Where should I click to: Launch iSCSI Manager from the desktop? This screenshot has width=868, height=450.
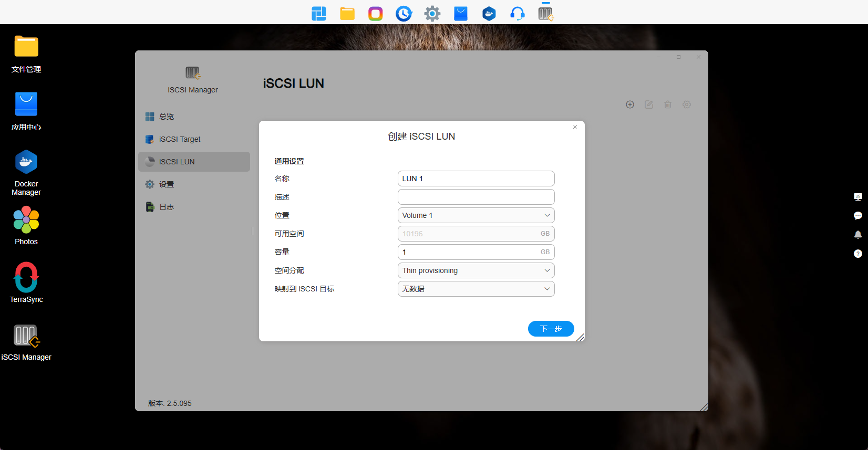click(26, 342)
